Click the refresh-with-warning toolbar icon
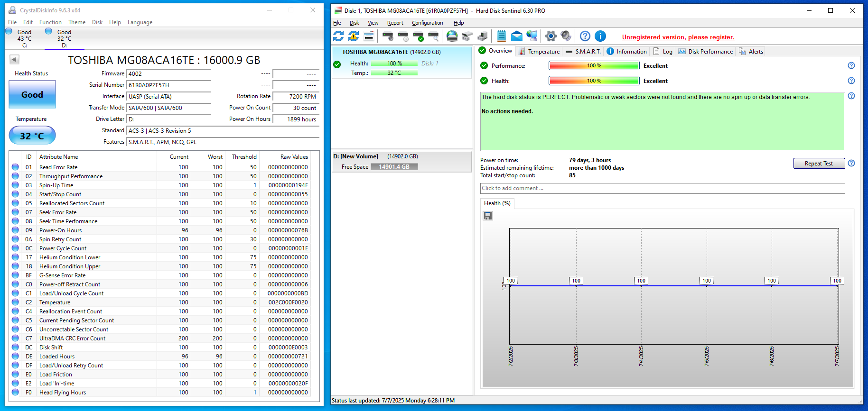The height and width of the screenshot is (411, 868). tap(354, 36)
